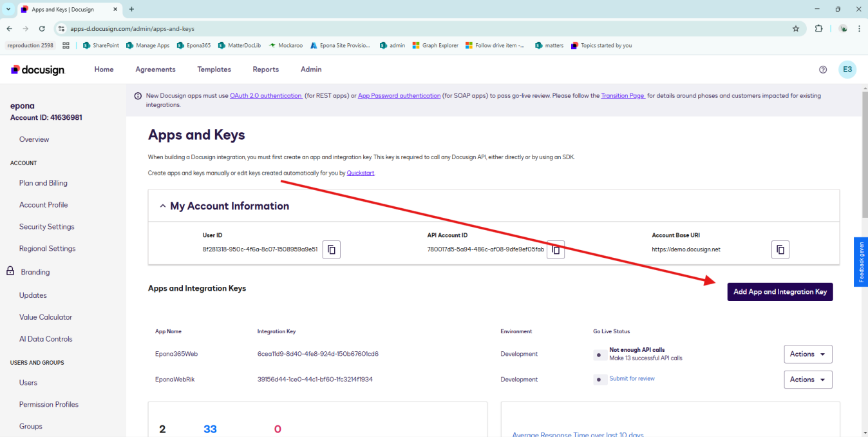This screenshot has width=868, height=437.
Task: Open Security Settings
Action: [x=46, y=227]
